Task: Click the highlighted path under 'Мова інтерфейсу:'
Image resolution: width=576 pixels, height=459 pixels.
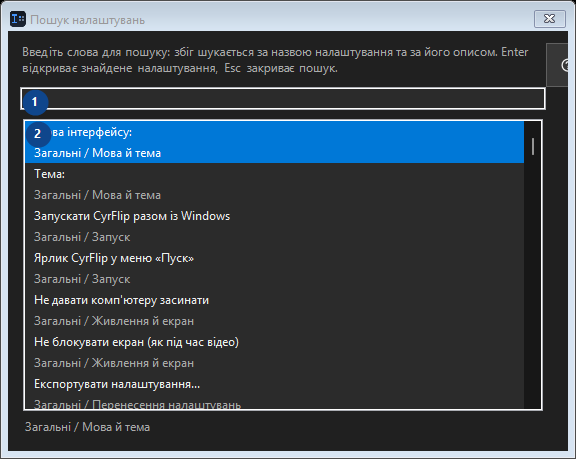Action: pyautogui.click(x=97, y=153)
